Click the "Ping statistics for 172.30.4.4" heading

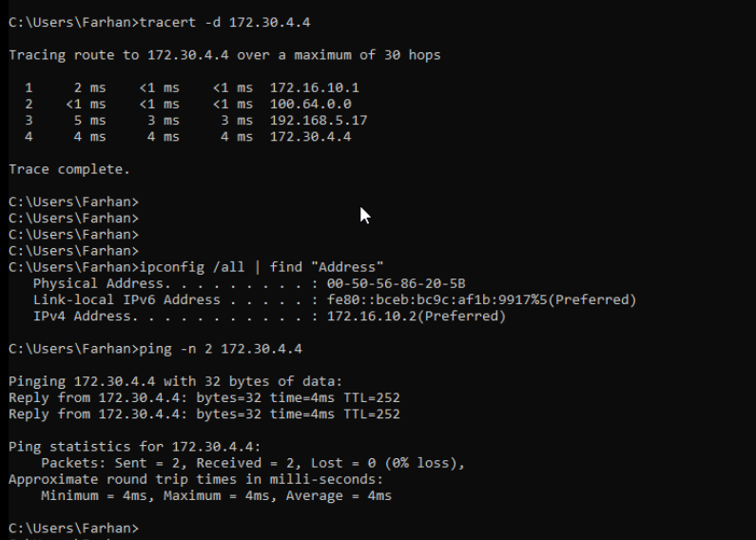pos(135,447)
